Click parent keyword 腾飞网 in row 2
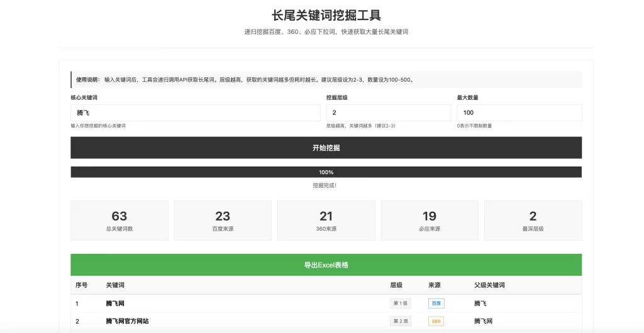Image resolution: width=644 pixels, height=333 pixels. [484, 321]
